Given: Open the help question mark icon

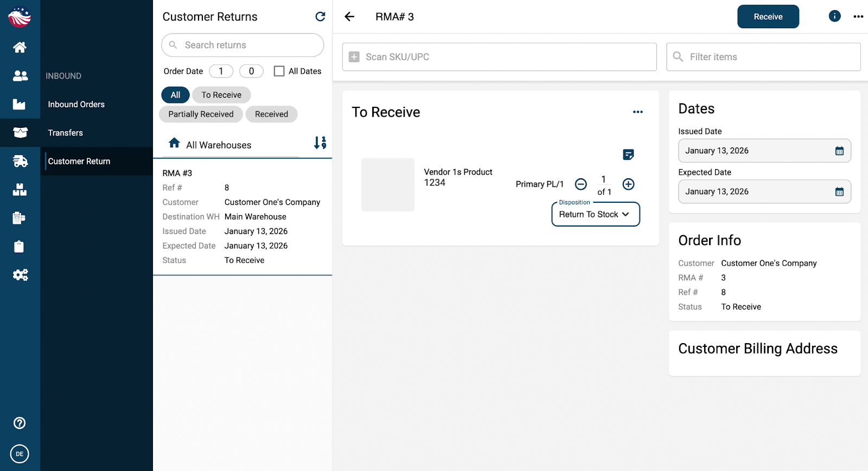Looking at the screenshot, I should [20, 423].
